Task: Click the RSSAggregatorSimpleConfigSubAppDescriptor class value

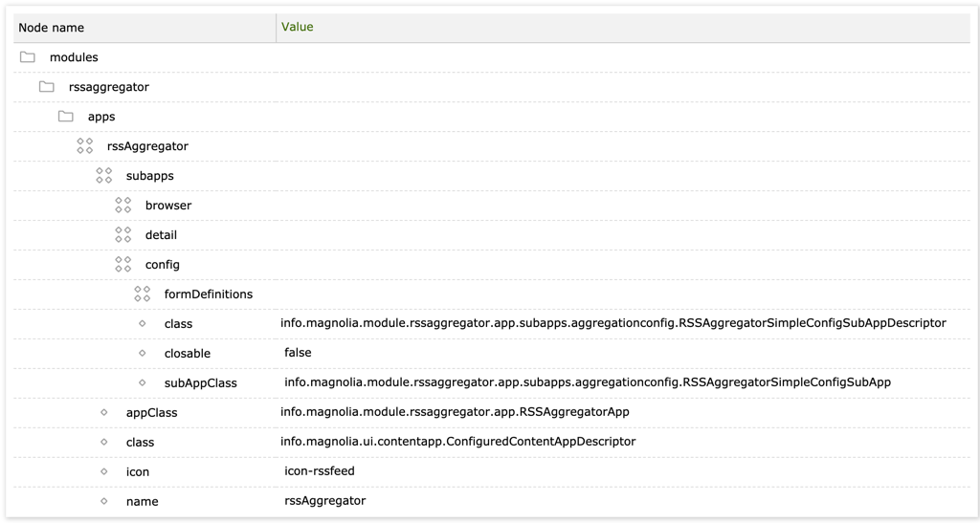Action: (613, 323)
